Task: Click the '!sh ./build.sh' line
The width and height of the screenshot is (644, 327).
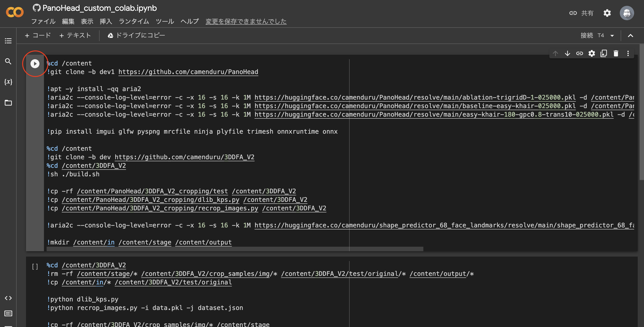Action: coord(73,174)
